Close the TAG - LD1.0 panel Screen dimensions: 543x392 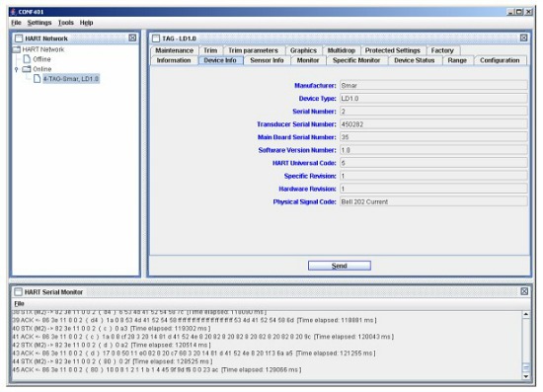523,38
